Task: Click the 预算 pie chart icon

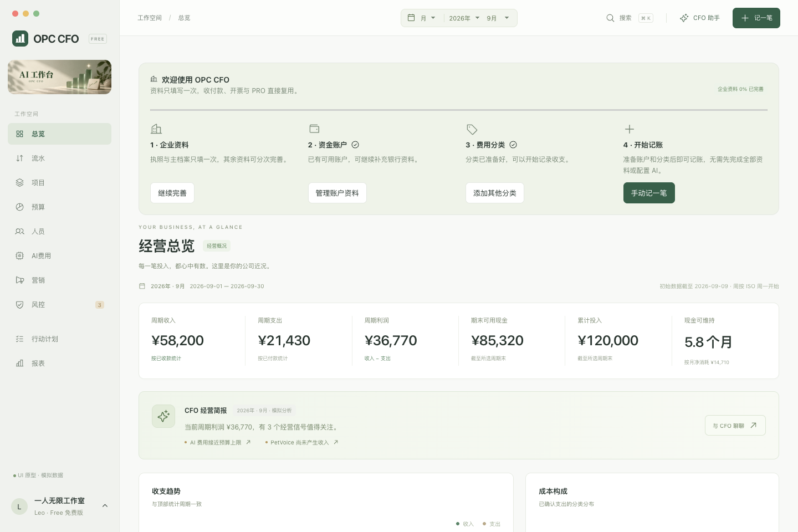Action: point(20,207)
